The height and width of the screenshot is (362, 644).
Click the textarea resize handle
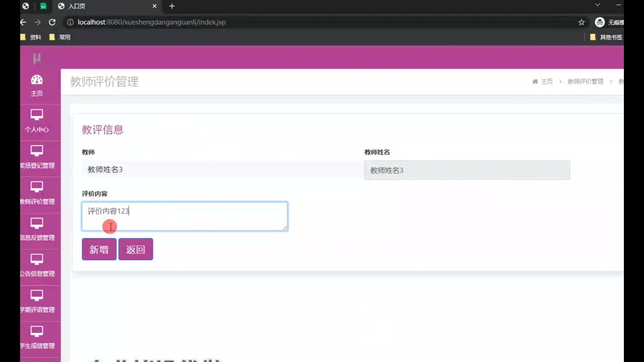pyautogui.click(x=285, y=228)
